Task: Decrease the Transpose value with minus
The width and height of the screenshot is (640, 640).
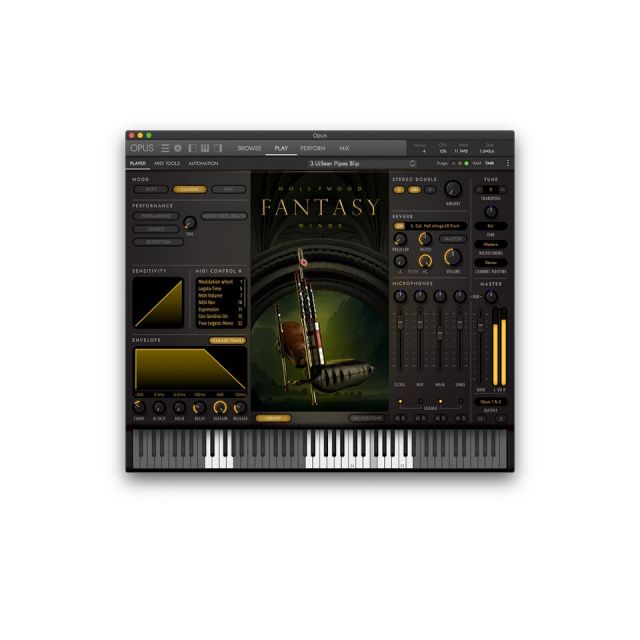Action: click(x=479, y=189)
